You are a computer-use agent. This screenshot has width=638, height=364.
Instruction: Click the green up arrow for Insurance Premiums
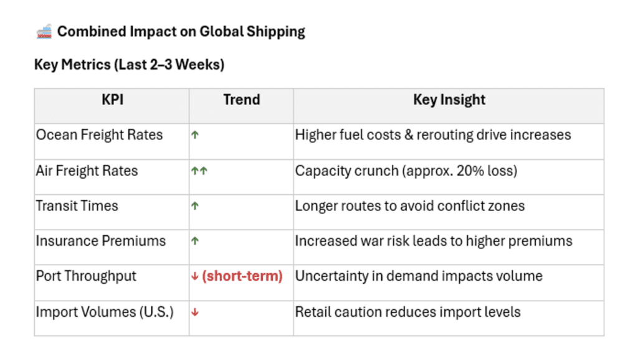click(x=195, y=241)
